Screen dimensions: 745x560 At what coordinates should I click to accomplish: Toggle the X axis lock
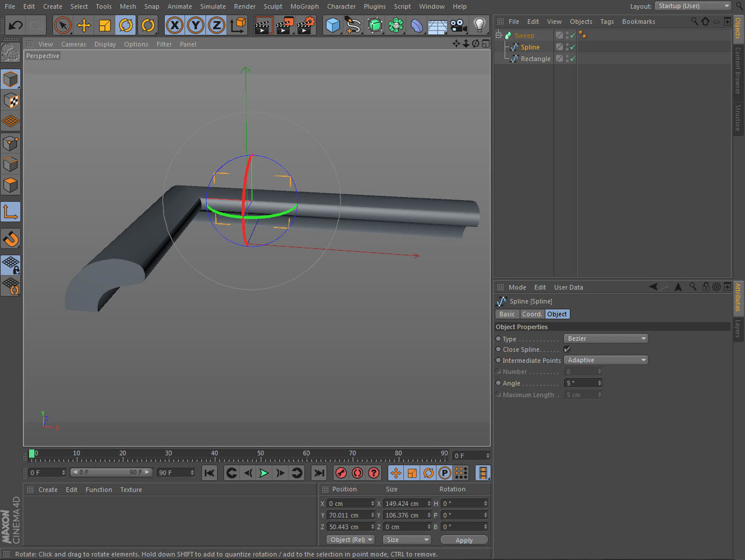pyautogui.click(x=175, y=25)
